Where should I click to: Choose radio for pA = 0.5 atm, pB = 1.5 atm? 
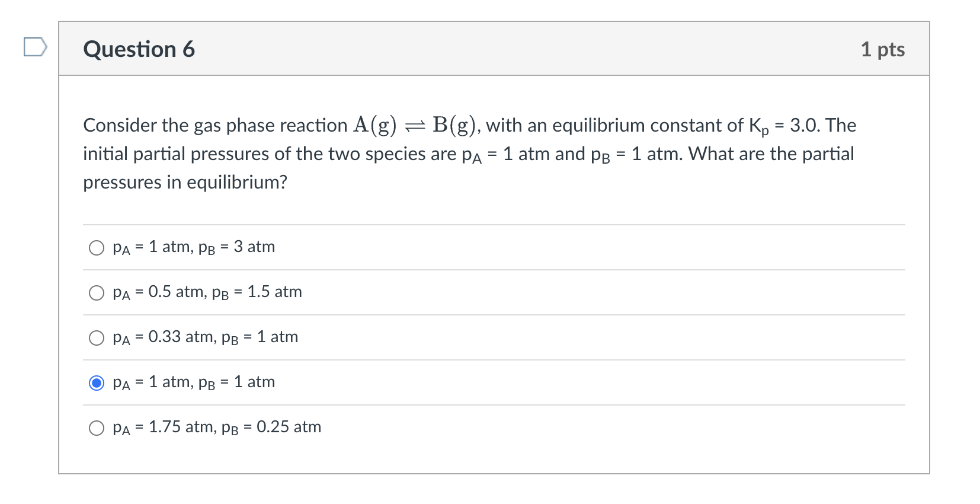[x=97, y=293]
